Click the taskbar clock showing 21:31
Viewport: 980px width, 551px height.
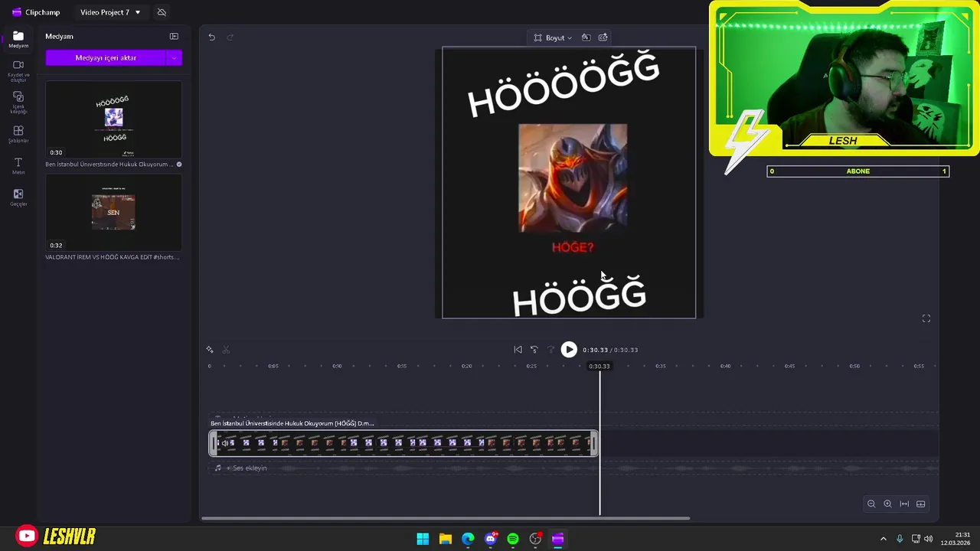[957, 539]
